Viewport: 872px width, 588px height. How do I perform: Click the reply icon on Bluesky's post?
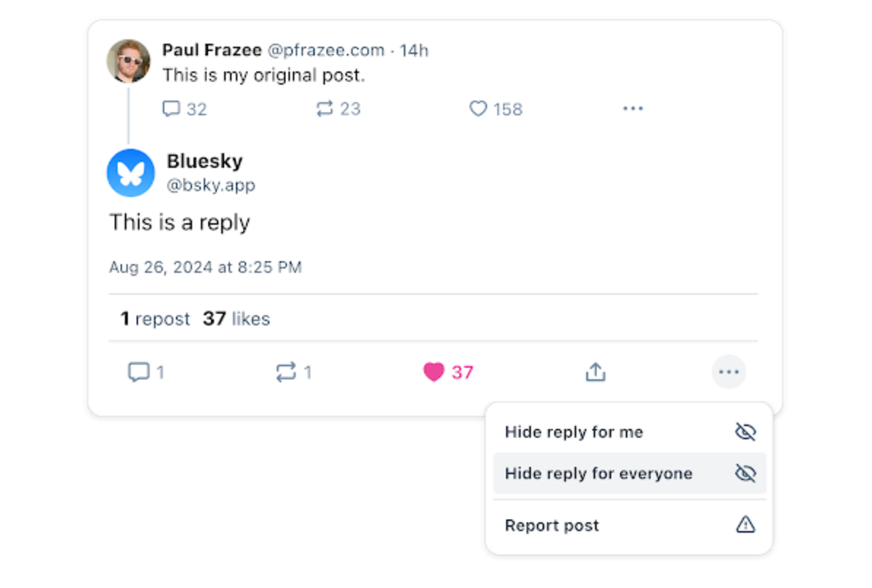[x=139, y=372]
